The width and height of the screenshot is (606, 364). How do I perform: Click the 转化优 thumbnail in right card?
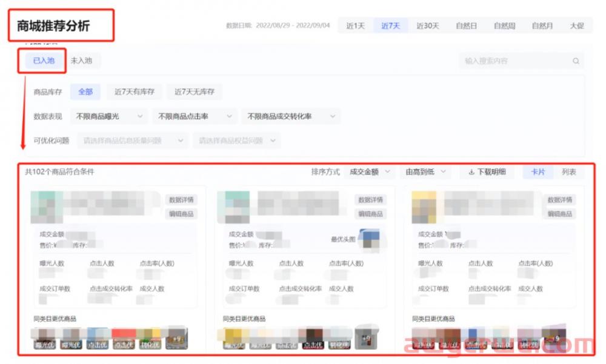(528, 339)
